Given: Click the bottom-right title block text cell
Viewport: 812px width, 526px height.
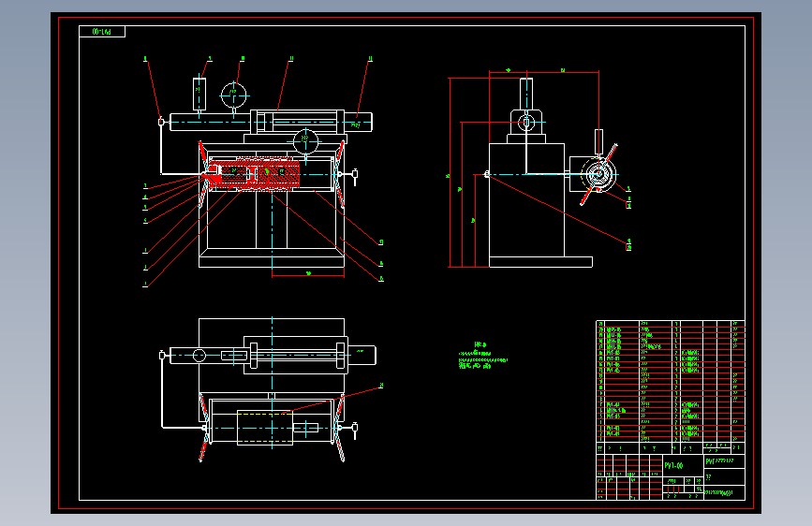Looking at the screenshot, I should point(725,493).
